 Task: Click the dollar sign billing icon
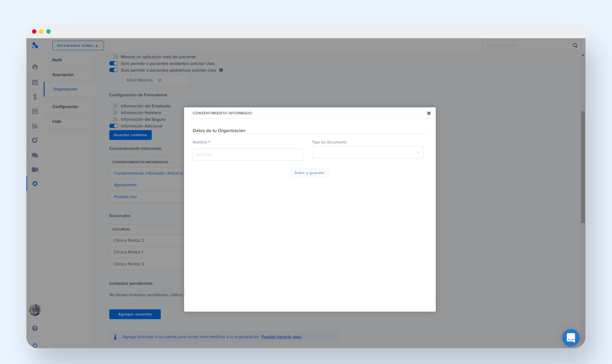(35, 97)
